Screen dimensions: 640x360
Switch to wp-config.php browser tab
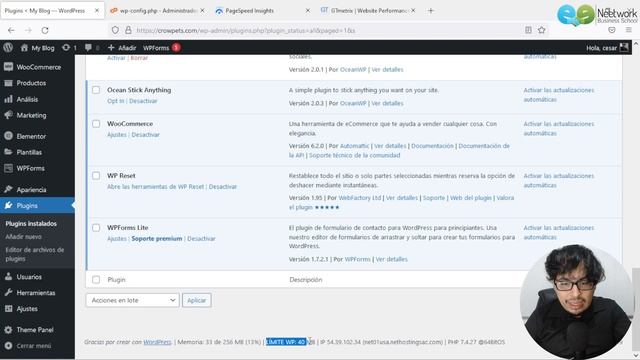pyautogui.click(x=157, y=11)
